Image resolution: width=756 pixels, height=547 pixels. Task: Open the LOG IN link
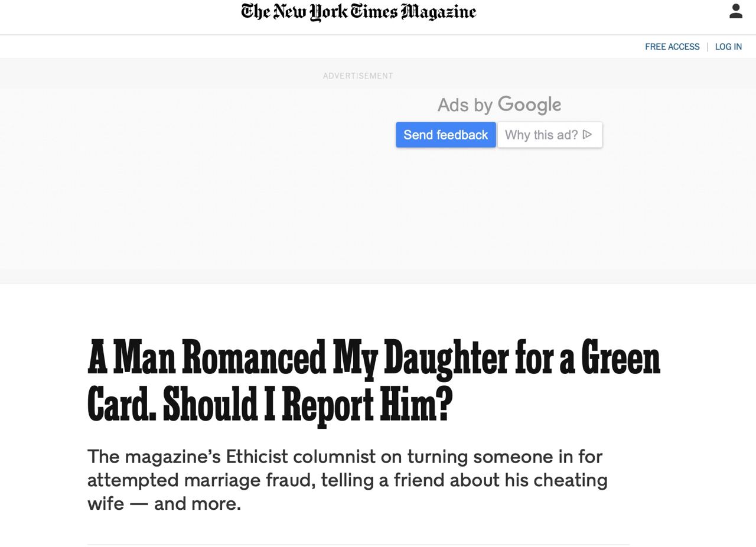tap(728, 47)
